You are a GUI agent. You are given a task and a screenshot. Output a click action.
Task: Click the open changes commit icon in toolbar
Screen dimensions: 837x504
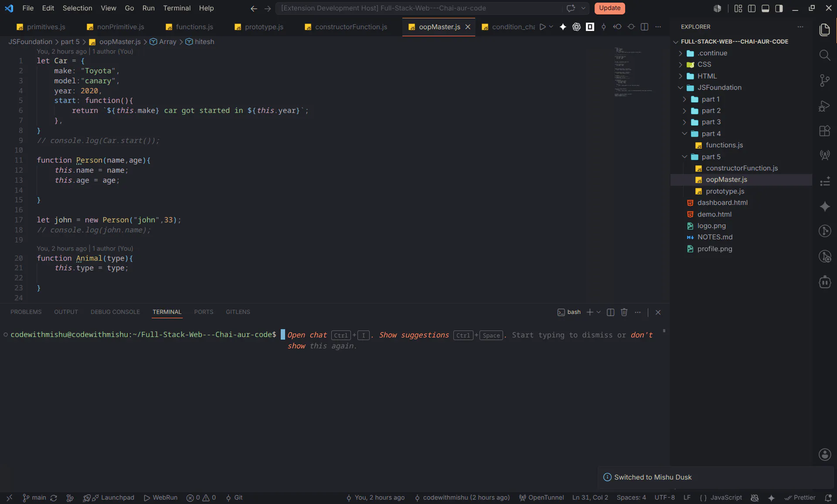[603, 27]
